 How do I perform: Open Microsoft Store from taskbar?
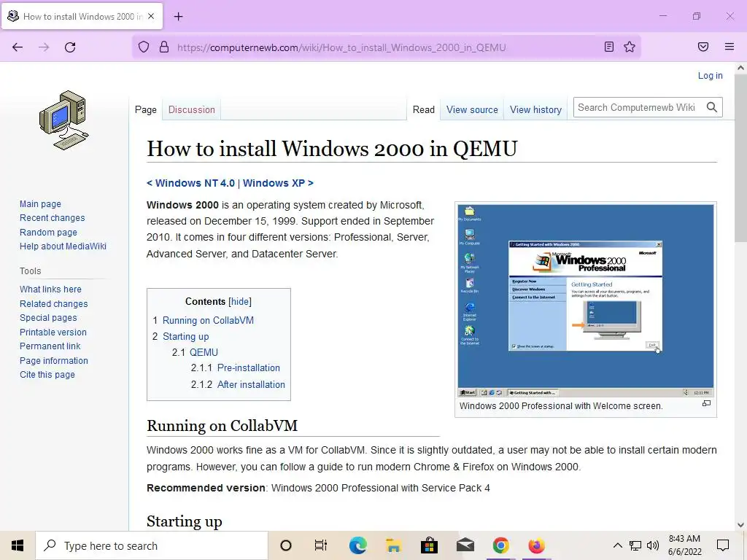[429, 545]
